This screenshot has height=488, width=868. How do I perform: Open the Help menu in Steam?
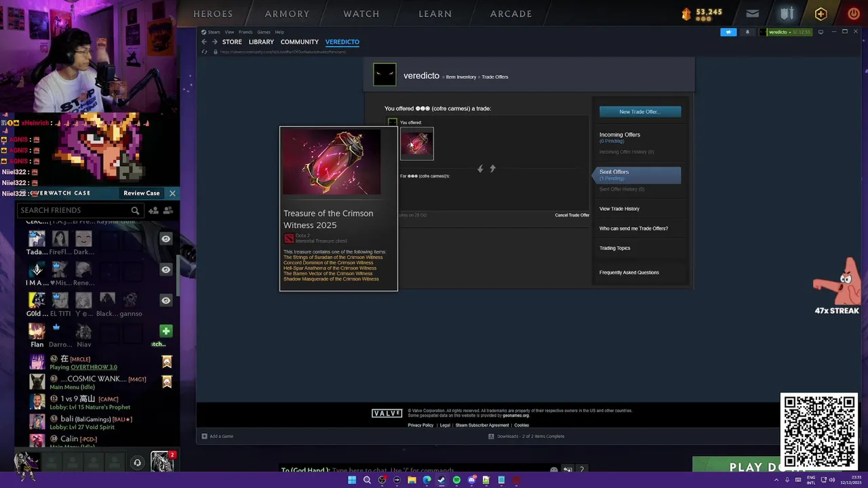tap(279, 32)
